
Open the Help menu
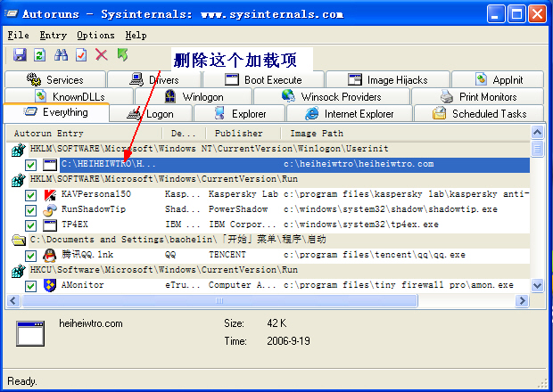pyautogui.click(x=136, y=36)
